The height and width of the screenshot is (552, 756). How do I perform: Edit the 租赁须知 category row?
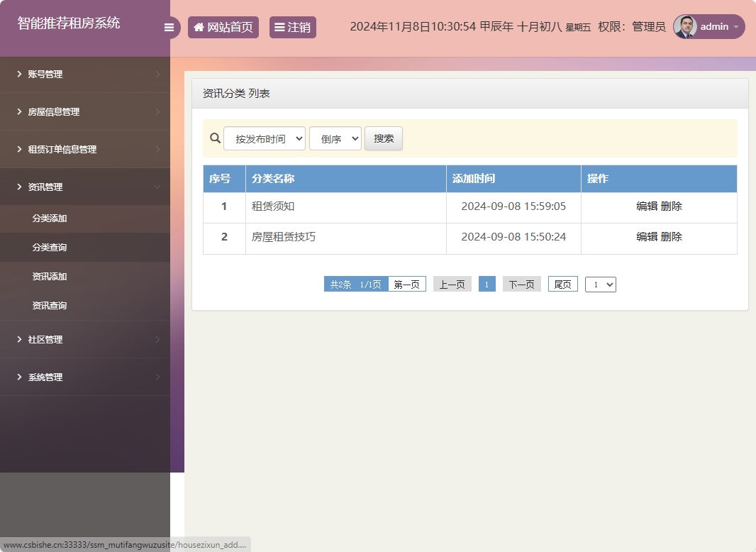click(x=647, y=206)
